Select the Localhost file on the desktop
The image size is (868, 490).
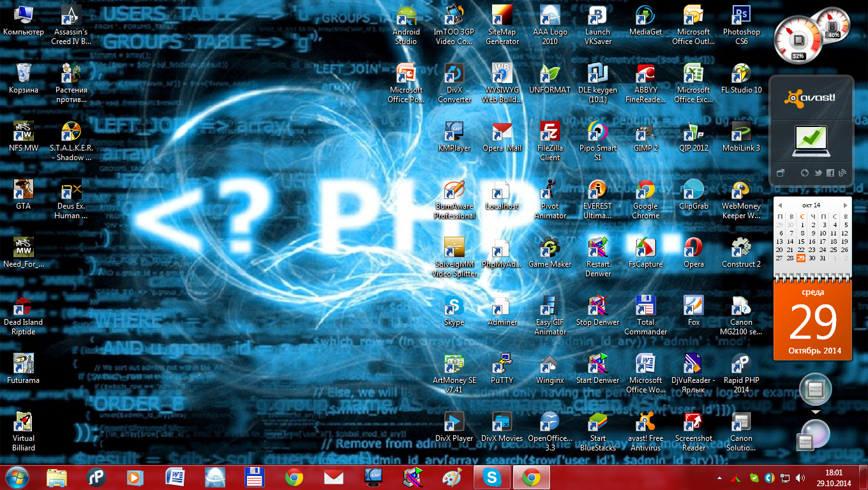pyautogui.click(x=502, y=195)
